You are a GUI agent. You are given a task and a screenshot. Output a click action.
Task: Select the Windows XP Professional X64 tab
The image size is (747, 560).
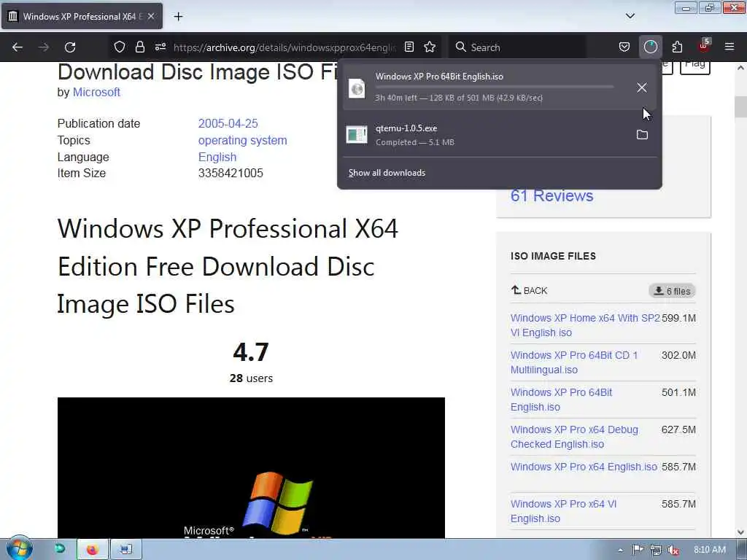(x=82, y=16)
